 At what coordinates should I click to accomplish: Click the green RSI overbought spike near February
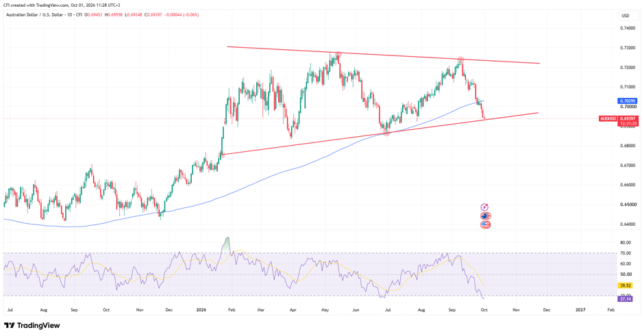[x=226, y=244]
